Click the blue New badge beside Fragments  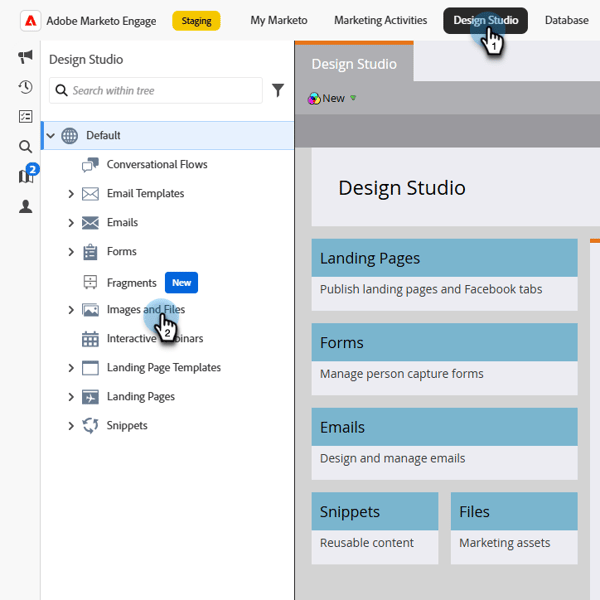pyautogui.click(x=181, y=282)
